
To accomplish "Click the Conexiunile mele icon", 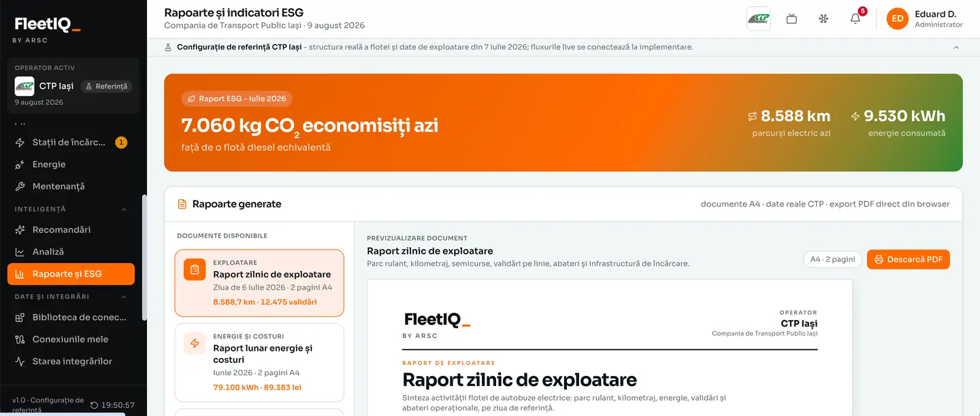I will tap(20, 339).
